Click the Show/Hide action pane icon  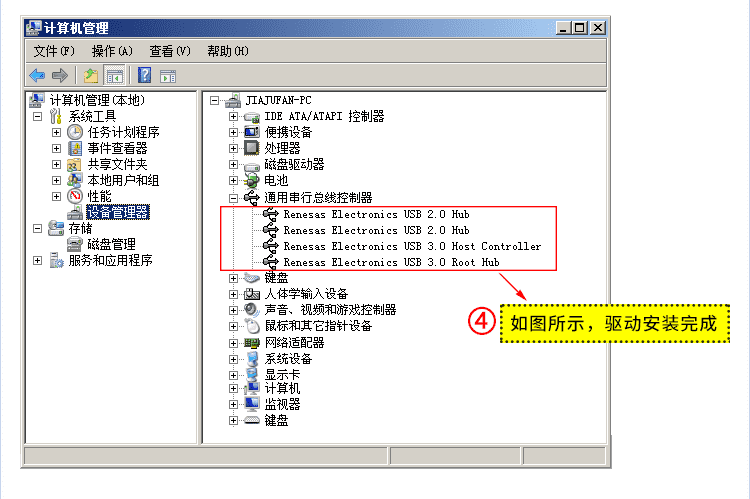tap(168, 76)
